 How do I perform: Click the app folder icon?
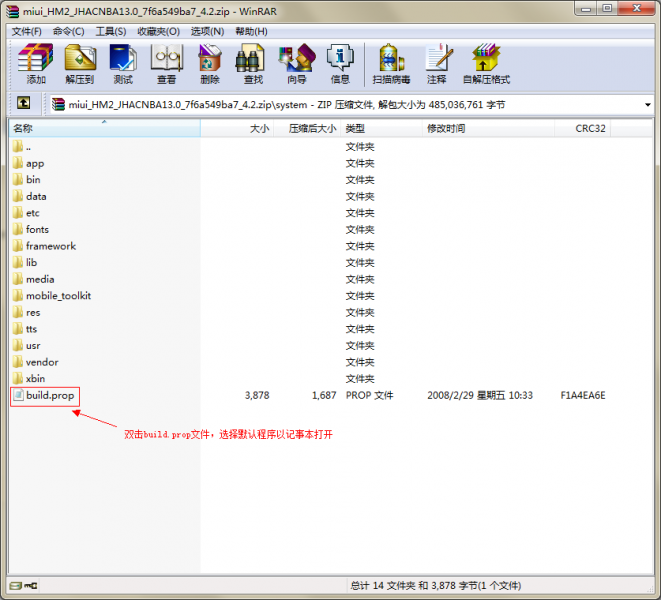pyautogui.click(x=18, y=163)
